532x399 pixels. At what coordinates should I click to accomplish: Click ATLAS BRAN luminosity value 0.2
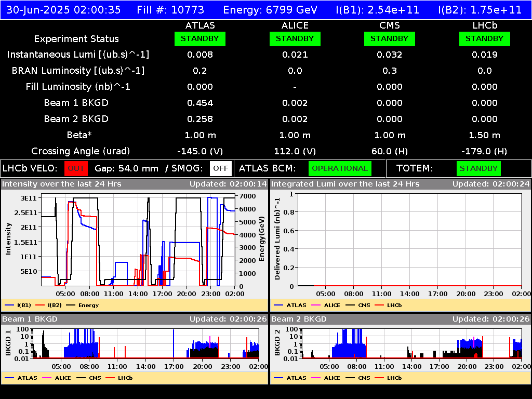pos(200,71)
